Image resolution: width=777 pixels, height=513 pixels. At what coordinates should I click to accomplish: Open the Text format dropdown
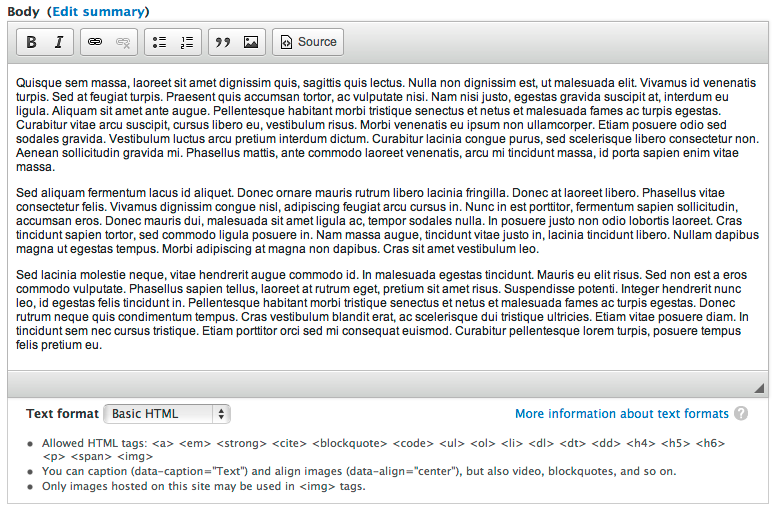click(167, 414)
